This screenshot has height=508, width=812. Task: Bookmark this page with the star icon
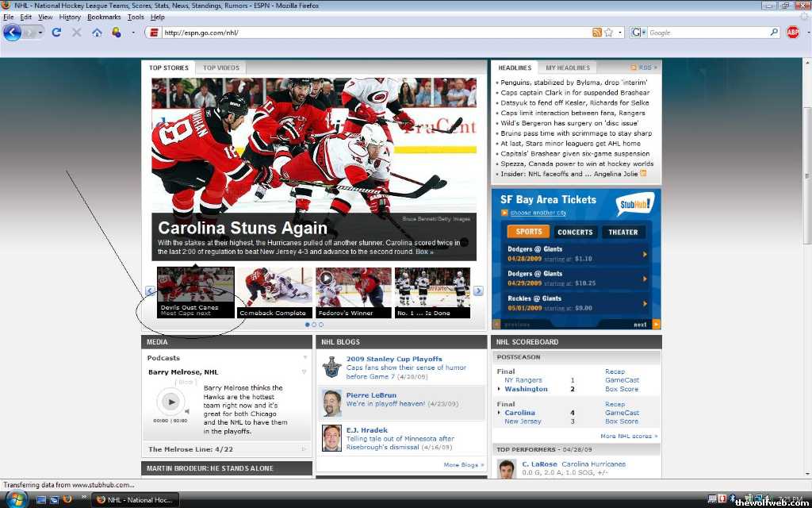point(608,33)
